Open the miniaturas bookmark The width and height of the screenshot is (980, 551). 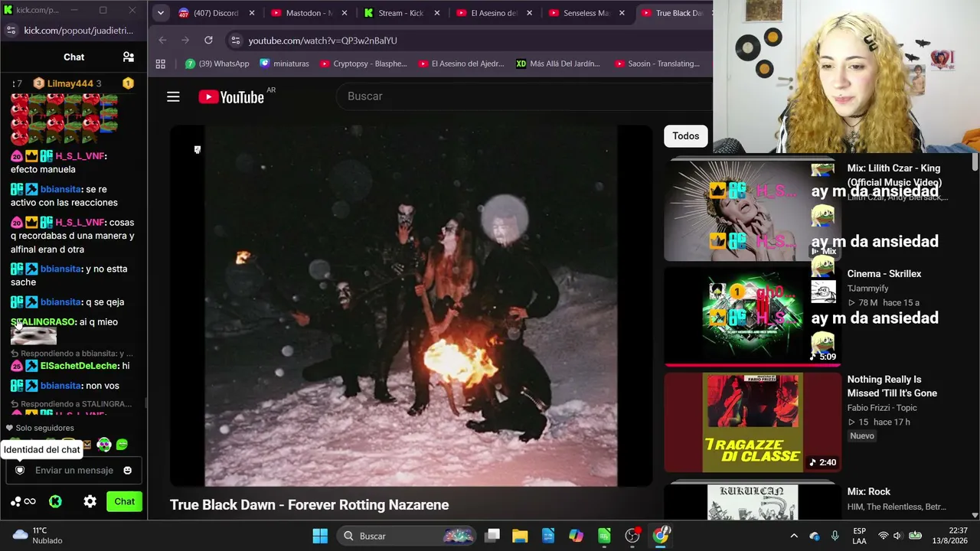tap(284, 64)
